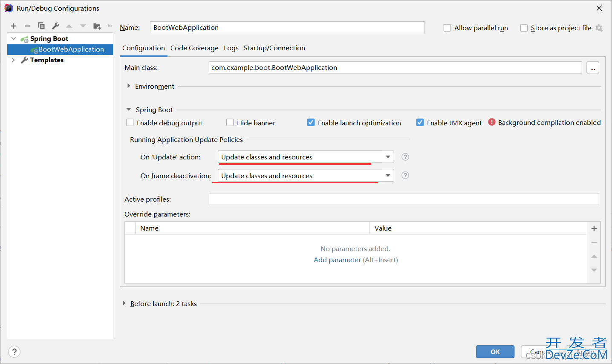This screenshot has height=364, width=612.
Task: Click the IntelliJ icon in the title bar
Action: (x=8, y=8)
